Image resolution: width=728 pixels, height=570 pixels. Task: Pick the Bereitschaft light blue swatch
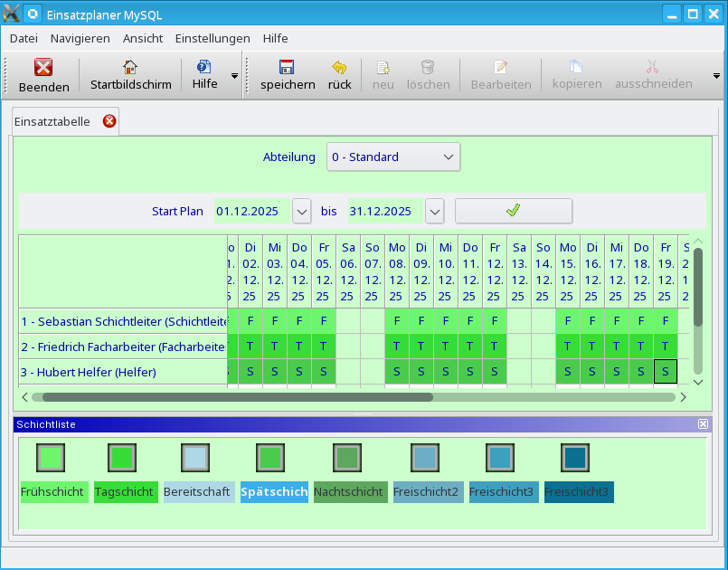[196, 458]
